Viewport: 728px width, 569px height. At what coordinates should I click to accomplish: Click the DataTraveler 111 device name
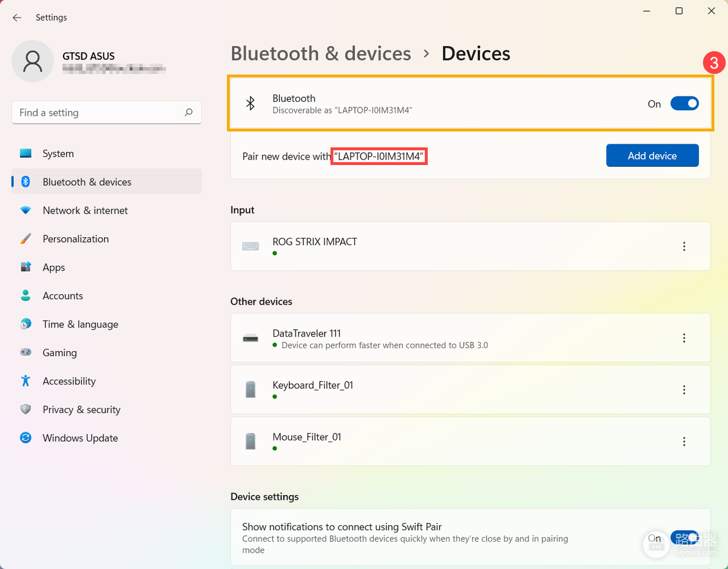point(306,333)
